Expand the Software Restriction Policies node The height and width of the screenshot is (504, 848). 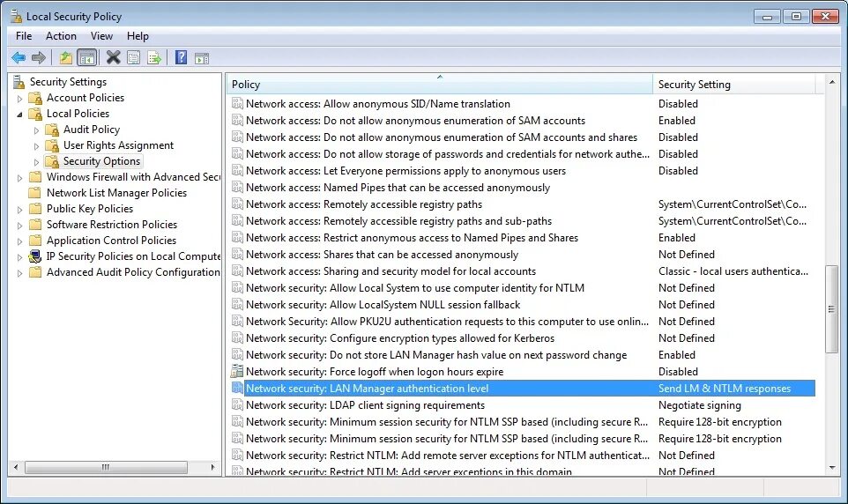(19, 225)
